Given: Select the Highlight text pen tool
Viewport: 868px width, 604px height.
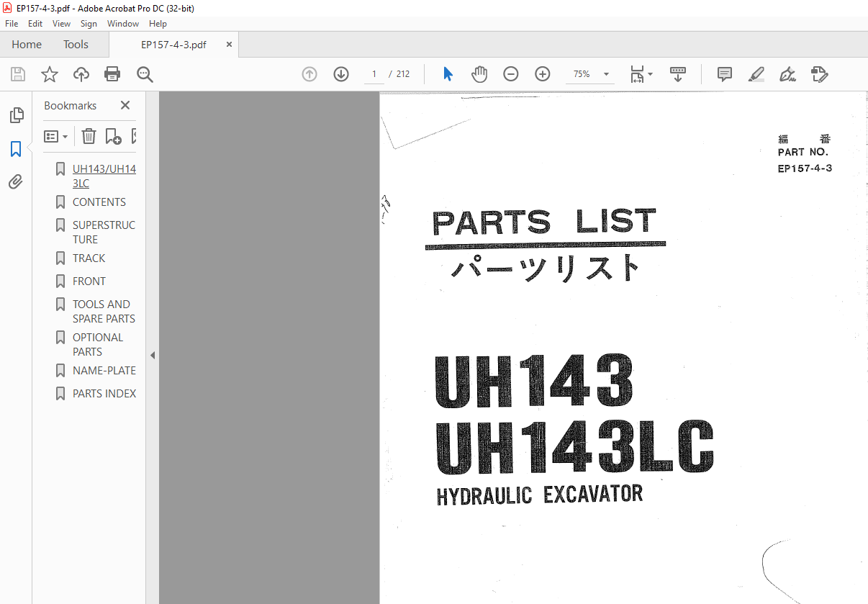Looking at the screenshot, I should click(756, 74).
